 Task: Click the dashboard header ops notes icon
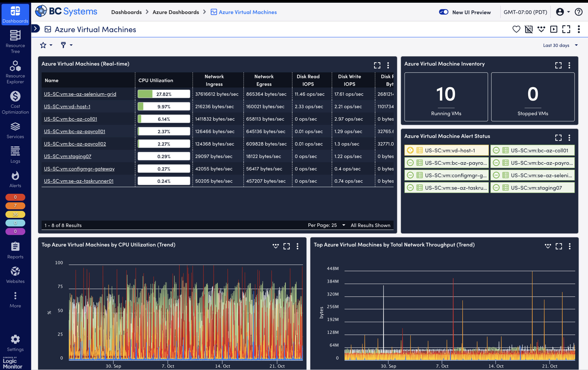(x=541, y=29)
